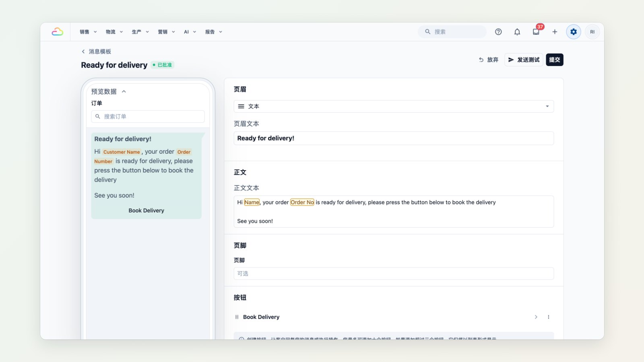Click the cloud logo icon

57,32
